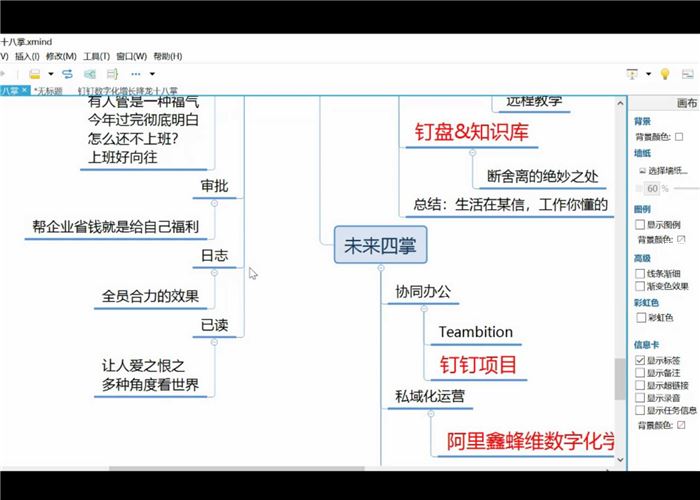
Task: Uncheck the 显示标签 checkbox
Action: (x=640, y=360)
